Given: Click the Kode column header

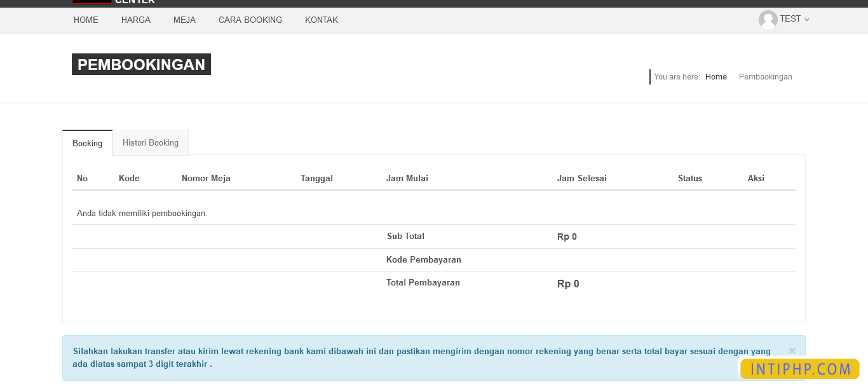Looking at the screenshot, I should pos(129,178).
